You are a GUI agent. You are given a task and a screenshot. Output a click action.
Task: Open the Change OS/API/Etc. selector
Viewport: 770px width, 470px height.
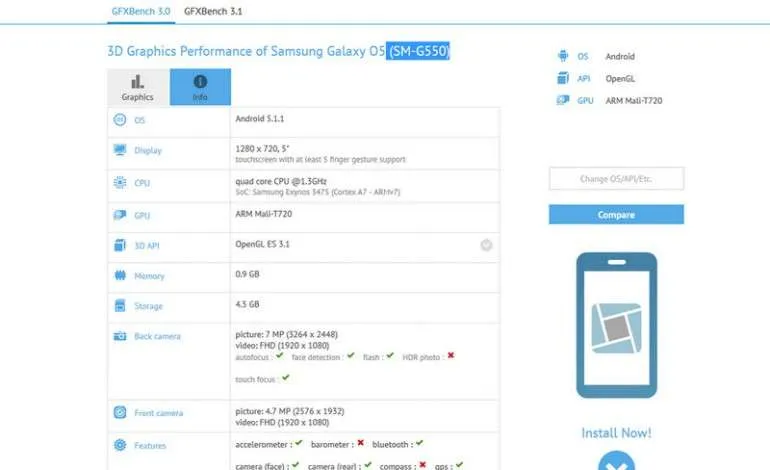tap(616, 178)
